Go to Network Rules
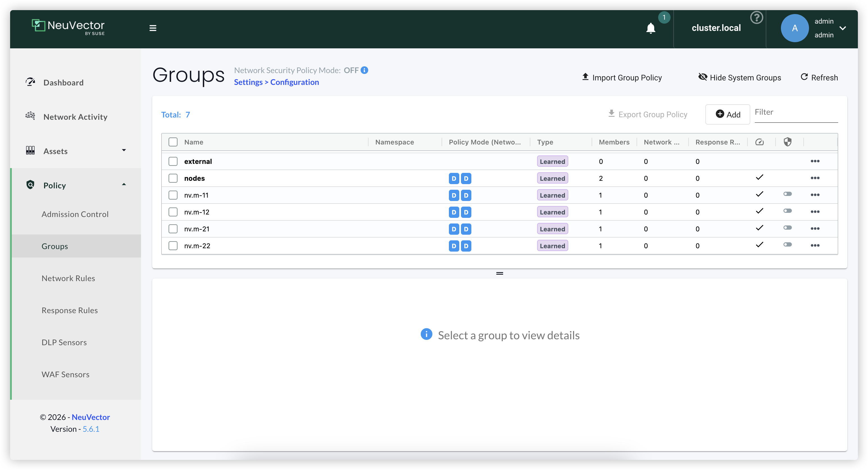This screenshot has height=470, width=868. 69,278
